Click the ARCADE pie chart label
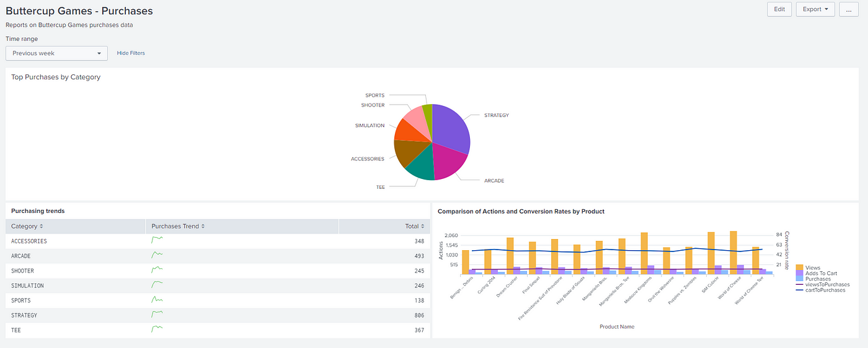Image resolution: width=868 pixels, height=348 pixels. (x=494, y=181)
